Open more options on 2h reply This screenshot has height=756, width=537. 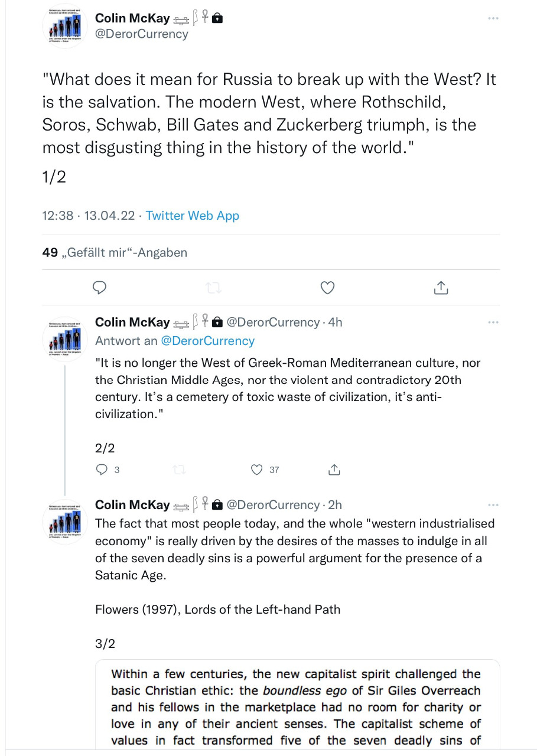click(x=493, y=505)
